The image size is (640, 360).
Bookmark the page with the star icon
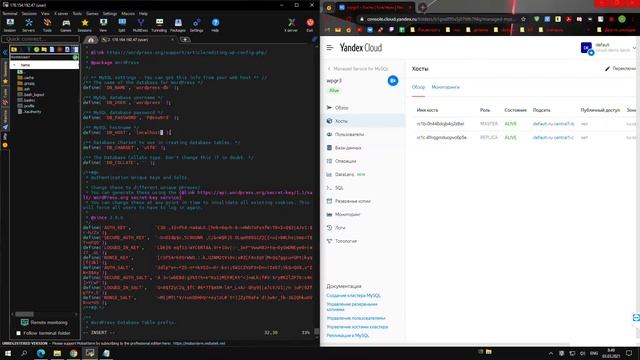point(523,19)
